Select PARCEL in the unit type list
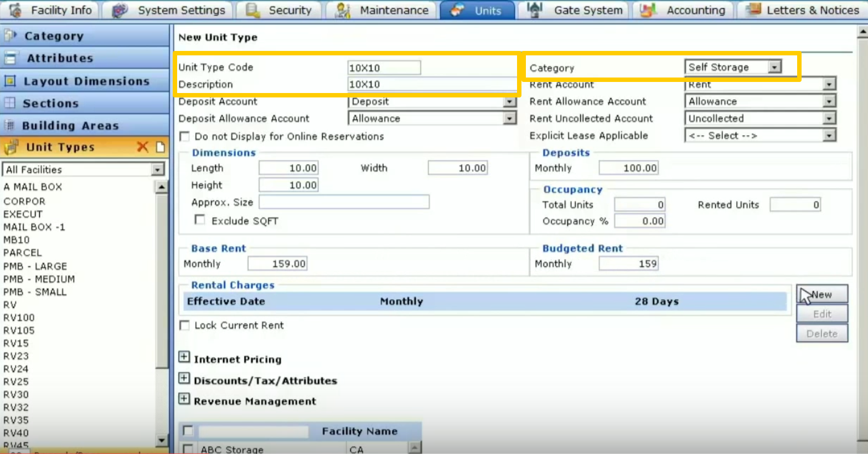The image size is (868, 454). [23, 253]
